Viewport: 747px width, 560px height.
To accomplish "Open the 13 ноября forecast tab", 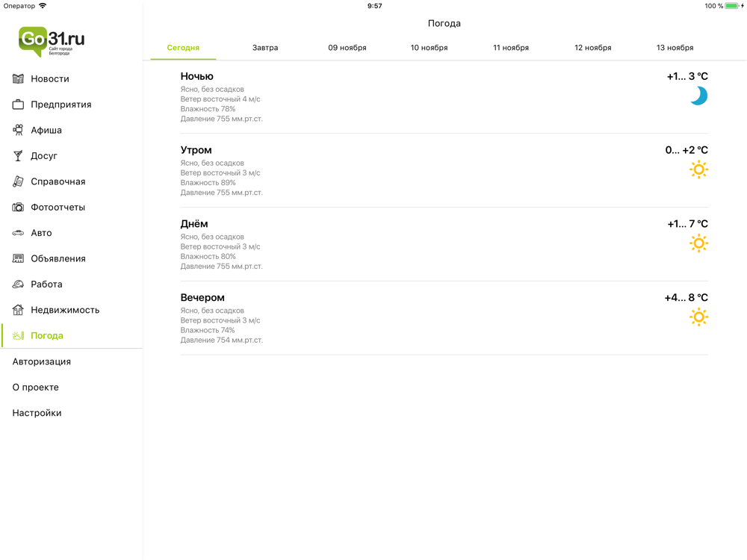I will 675,48.
